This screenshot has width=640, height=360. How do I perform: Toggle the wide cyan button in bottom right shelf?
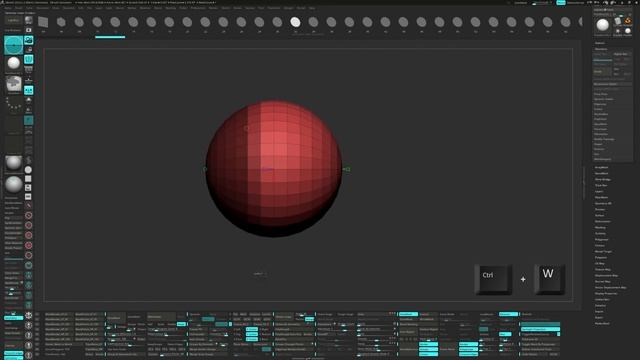pyautogui.click(x=540, y=329)
